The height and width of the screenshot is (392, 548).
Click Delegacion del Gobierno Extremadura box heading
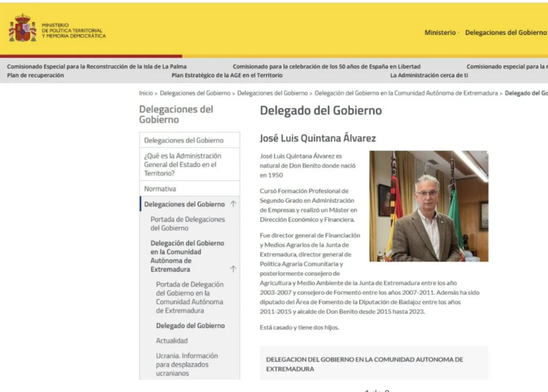tap(364, 364)
